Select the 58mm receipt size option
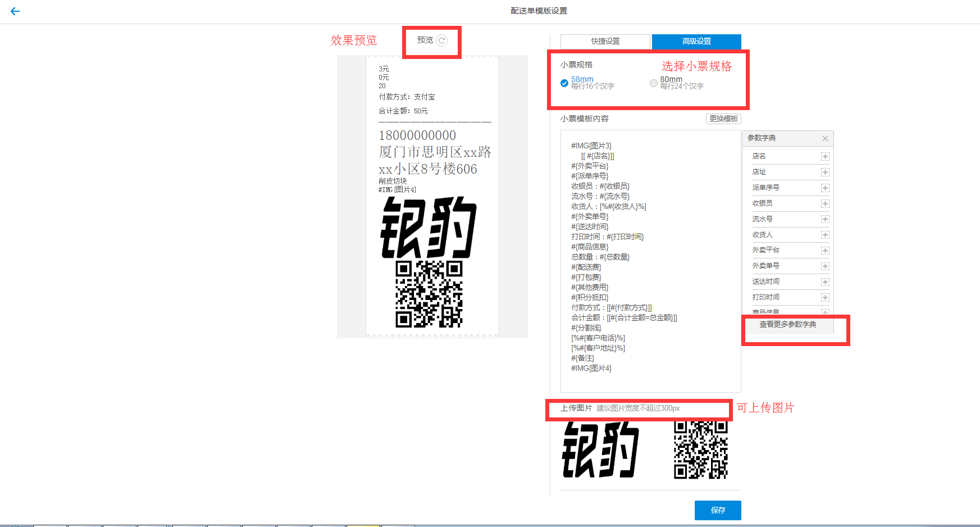The height and width of the screenshot is (527, 980). click(x=564, y=83)
